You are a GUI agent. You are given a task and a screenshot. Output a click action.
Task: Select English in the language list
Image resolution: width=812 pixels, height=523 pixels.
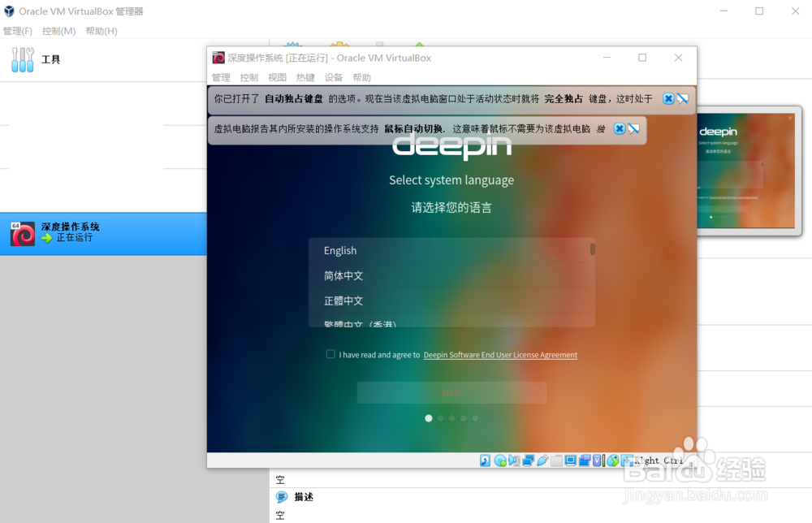pyautogui.click(x=450, y=251)
